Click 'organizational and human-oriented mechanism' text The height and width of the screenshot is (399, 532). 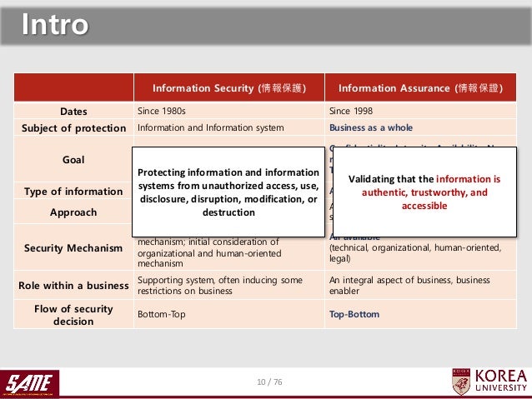tap(209, 258)
